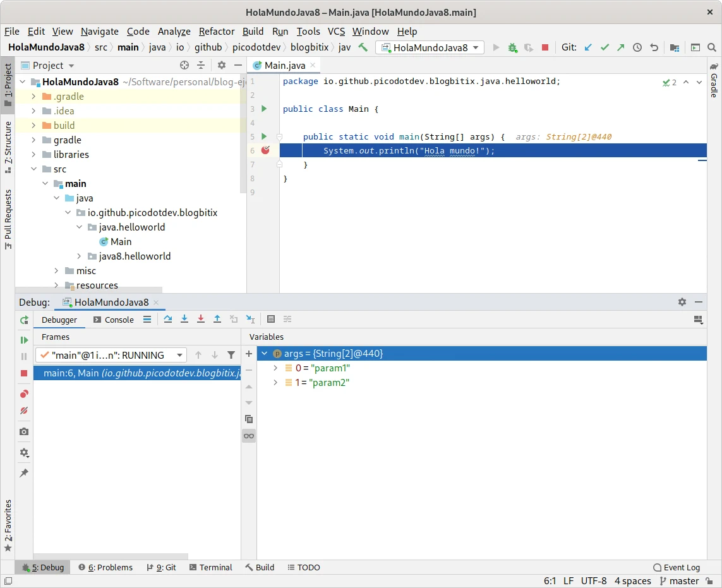722x588 pixels.
Task: Open Git history with the clock icon
Action: coord(637,47)
